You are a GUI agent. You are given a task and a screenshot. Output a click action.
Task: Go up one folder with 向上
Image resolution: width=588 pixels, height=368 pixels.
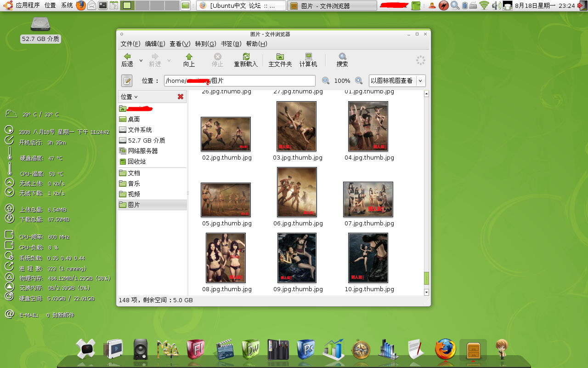coord(189,60)
